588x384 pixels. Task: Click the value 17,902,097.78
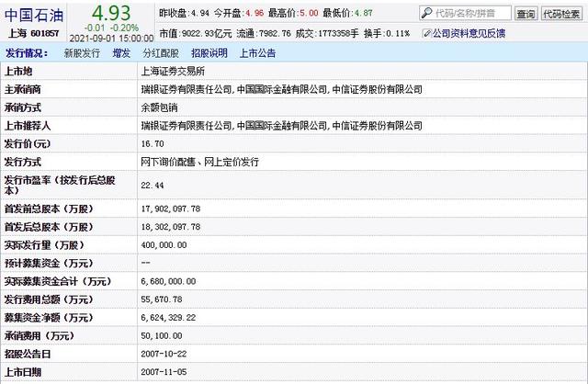point(171,209)
